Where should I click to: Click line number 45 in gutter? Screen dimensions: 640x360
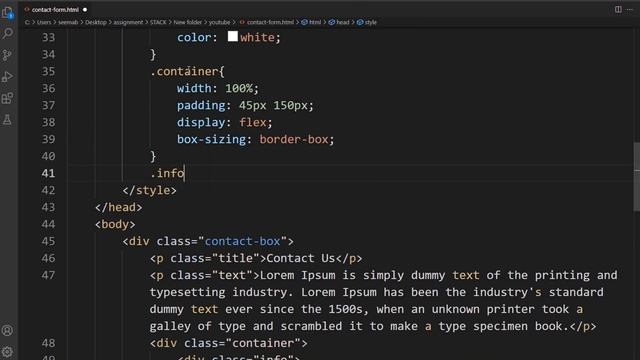(48, 241)
